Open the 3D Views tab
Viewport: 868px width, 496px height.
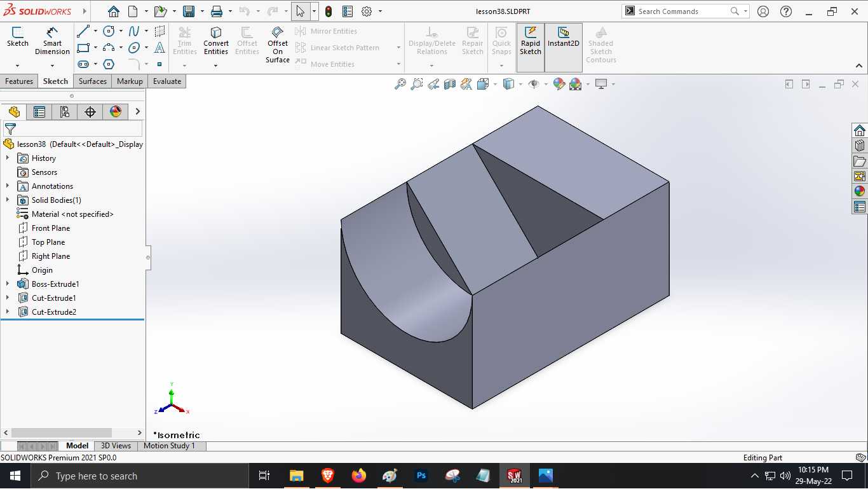click(x=116, y=446)
